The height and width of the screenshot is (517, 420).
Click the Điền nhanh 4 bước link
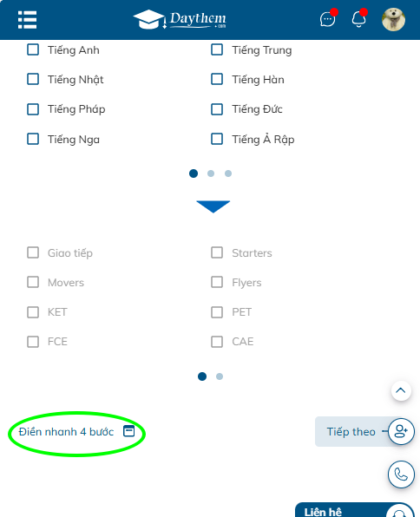(x=66, y=432)
